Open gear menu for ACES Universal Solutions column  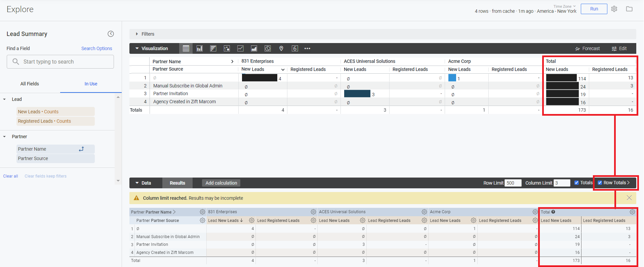pos(424,212)
